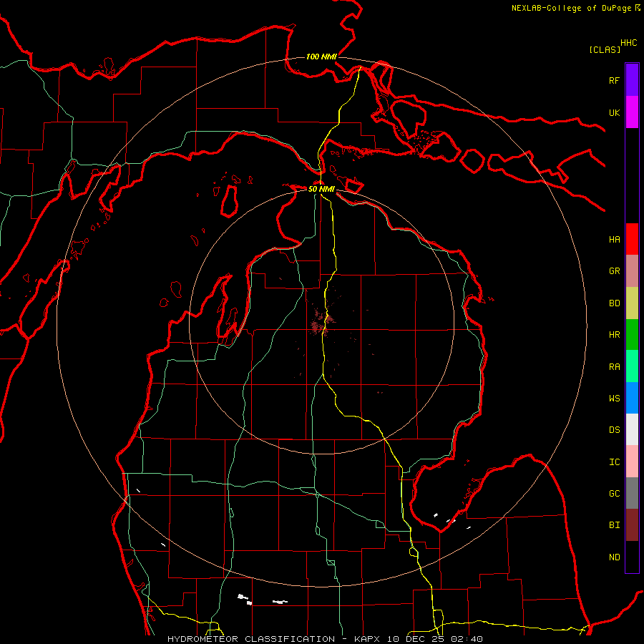This screenshot has width=644, height=644.
Task: Click the ND black legend color block
Action: tap(632, 557)
